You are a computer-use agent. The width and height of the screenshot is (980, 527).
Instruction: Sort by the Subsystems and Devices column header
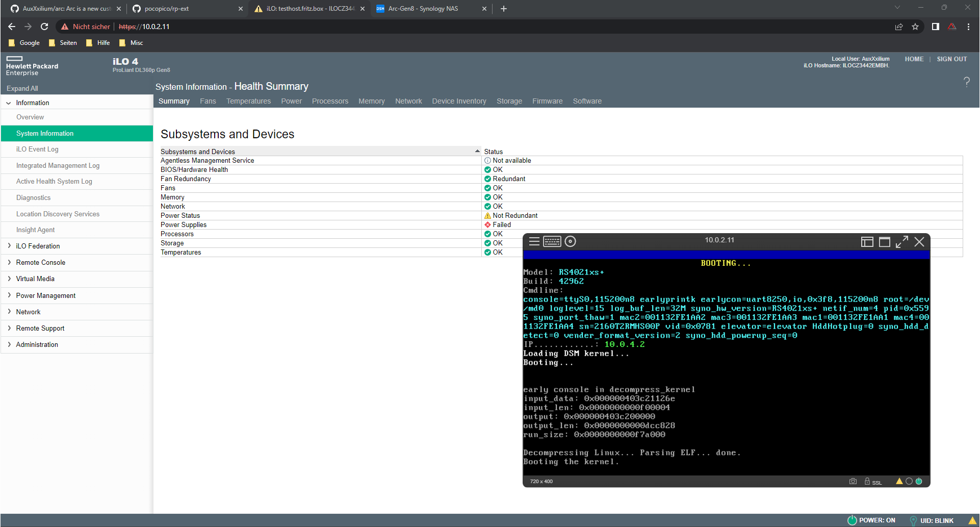[198, 151]
